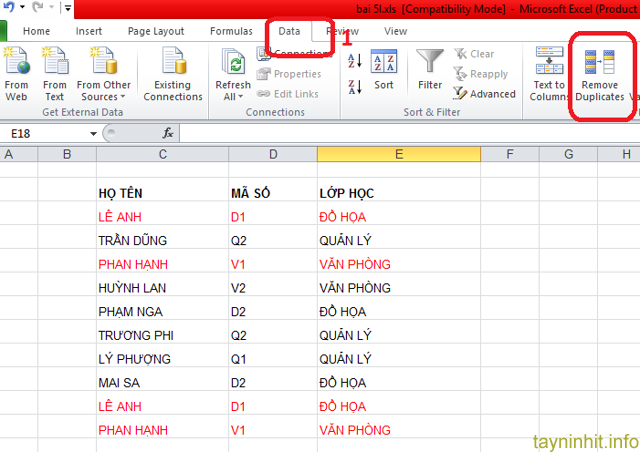Select cell containing HUỲNH LAN
Viewport: 640px width, 452px height.
click(x=162, y=288)
